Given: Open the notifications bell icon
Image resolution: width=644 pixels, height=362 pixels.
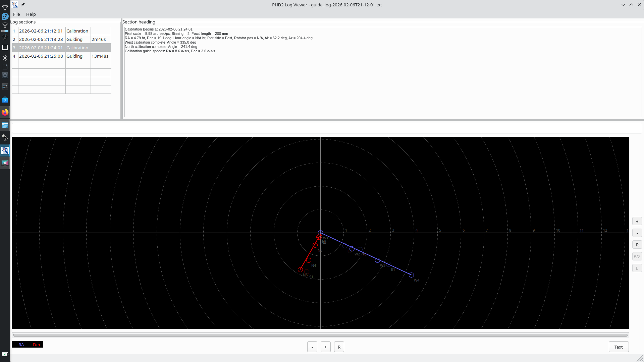Looking at the screenshot, I should point(5,7).
